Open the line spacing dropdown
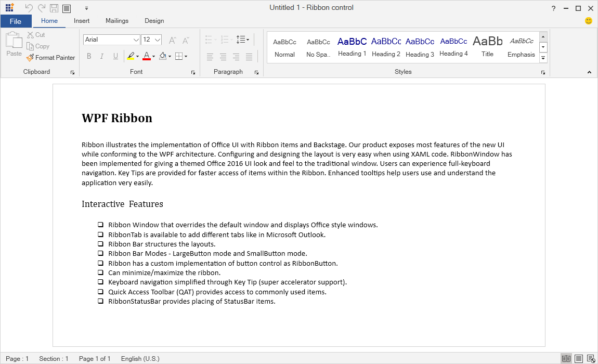598x364 pixels. (x=242, y=39)
